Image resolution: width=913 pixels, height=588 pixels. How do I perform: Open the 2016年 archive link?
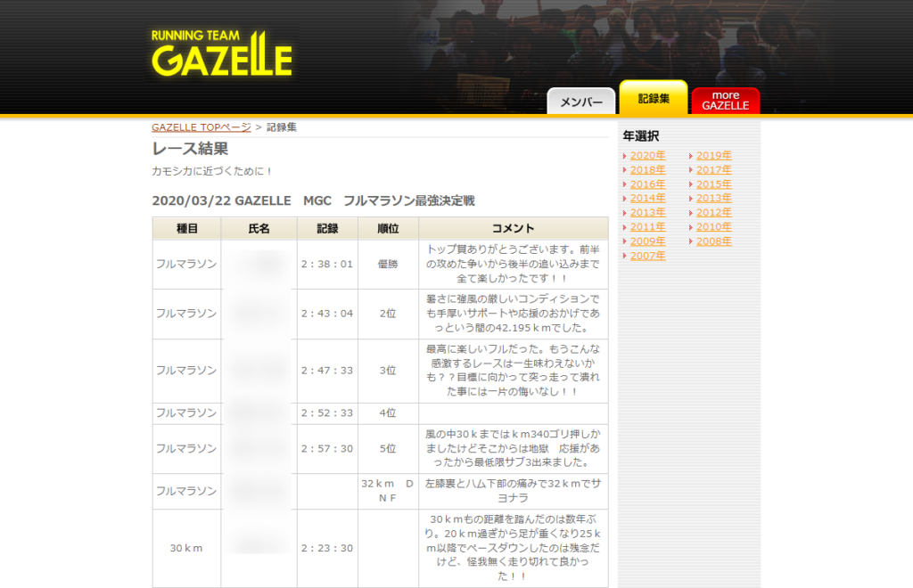click(x=648, y=184)
